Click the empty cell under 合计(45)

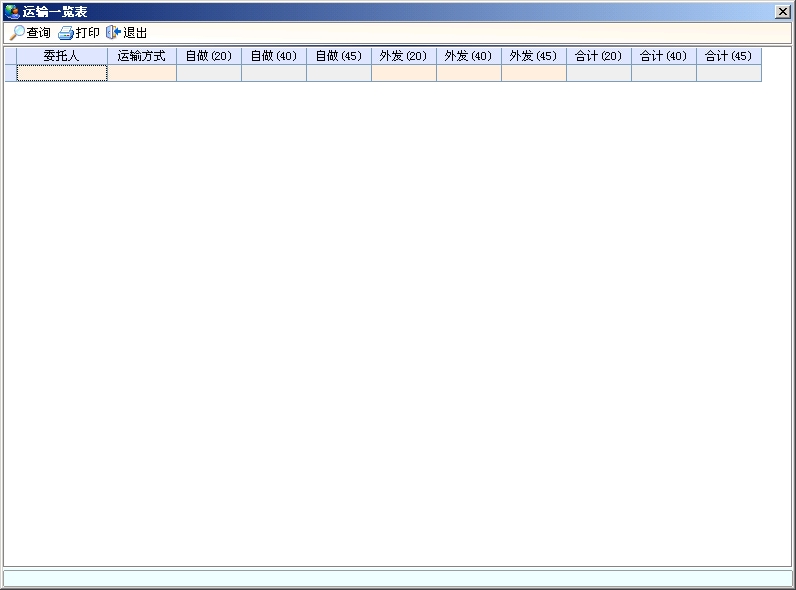[729, 73]
